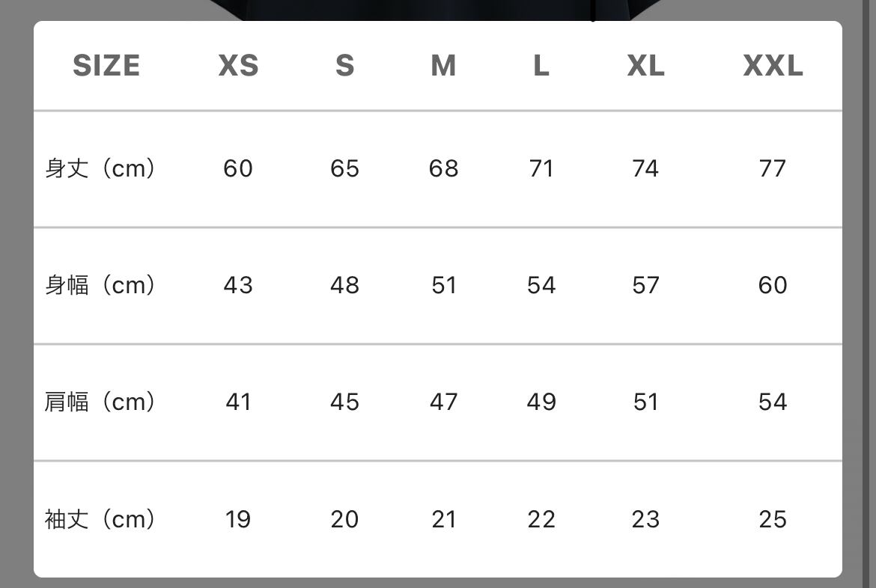Click the M size column header

tap(443, 66)
